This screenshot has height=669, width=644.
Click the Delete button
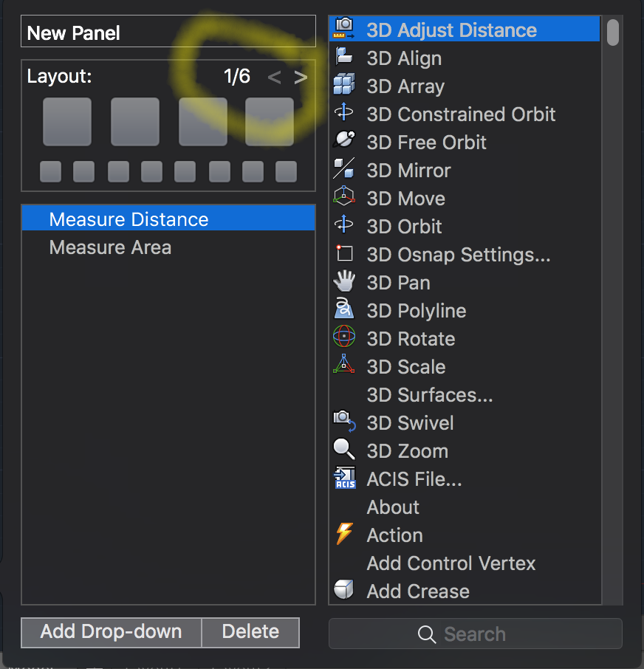[x=250, y=632]
